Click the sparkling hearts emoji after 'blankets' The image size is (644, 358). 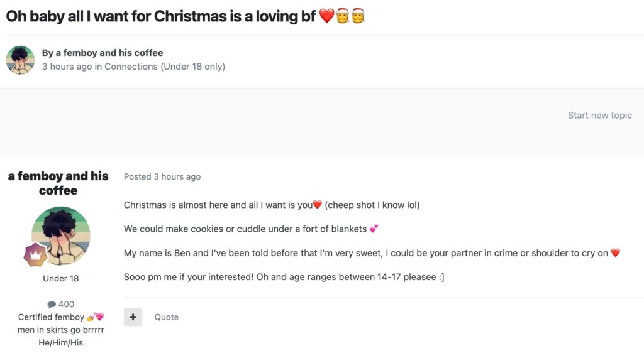374,229
